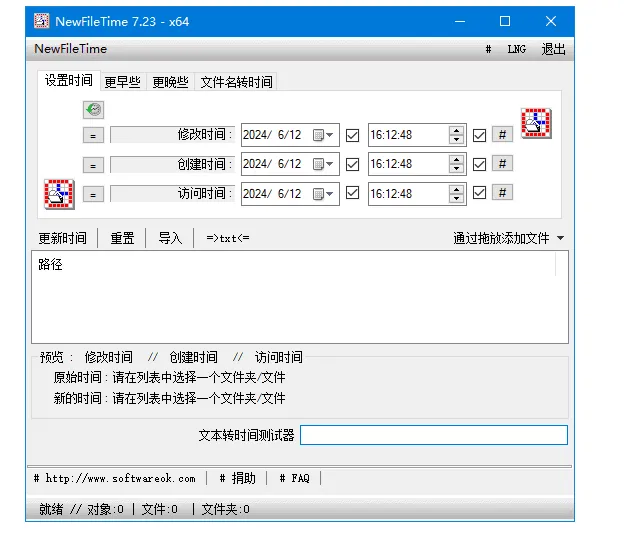Increase the 访问时间 time with up spinner
629x535 pixels.
pos(457,189)
